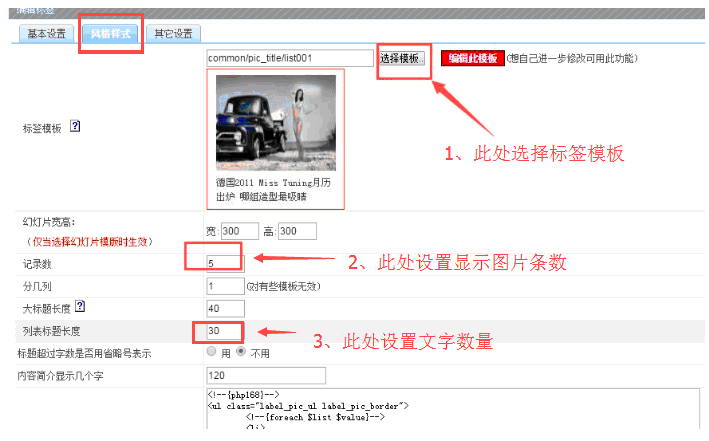Choose the 不用 radio option for ellipsis
Screen dimensions: 709x441
241,352
